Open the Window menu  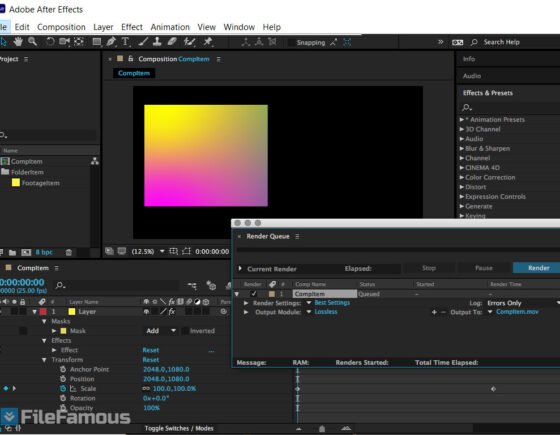coord(239,27)
